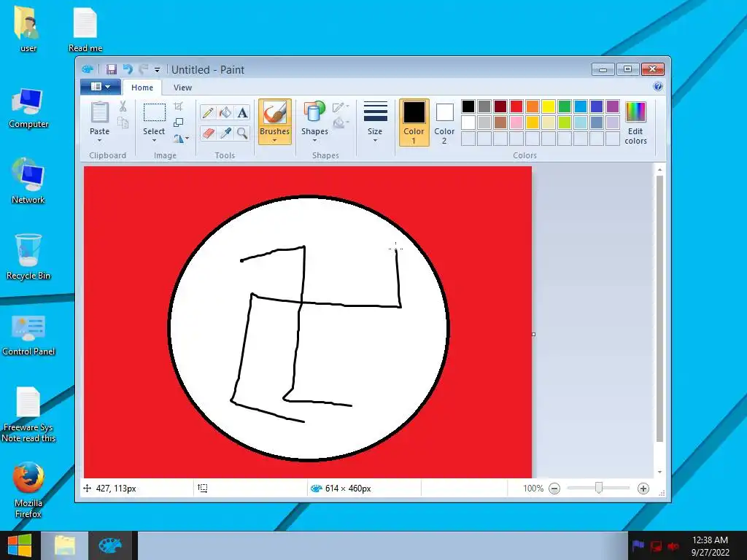Click the vertical scrollbar up arrow

(659, 169)
